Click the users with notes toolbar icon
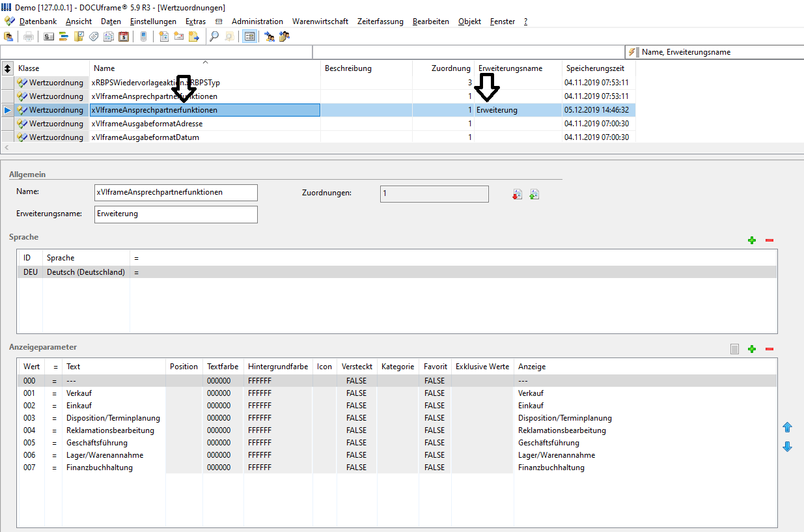This screenshot has height=532, width=804. point(284,36)
